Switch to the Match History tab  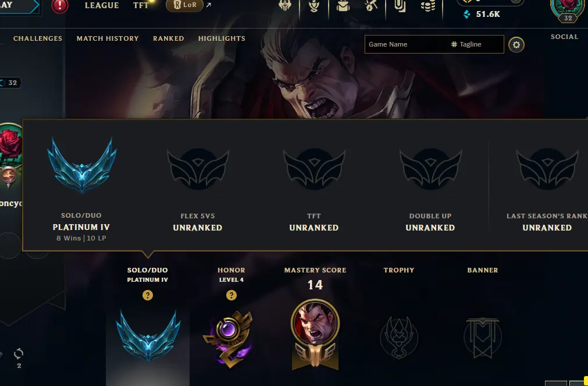click(108, 38)
